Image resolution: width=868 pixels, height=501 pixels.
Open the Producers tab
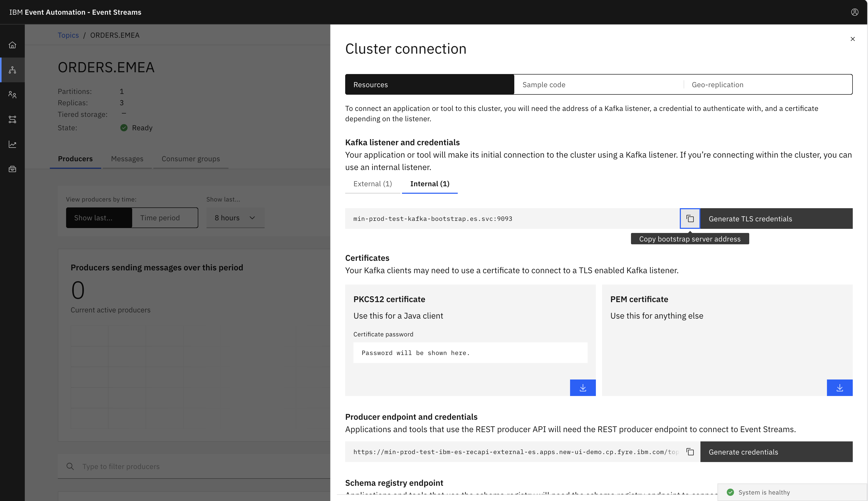(x=75, y=159)
